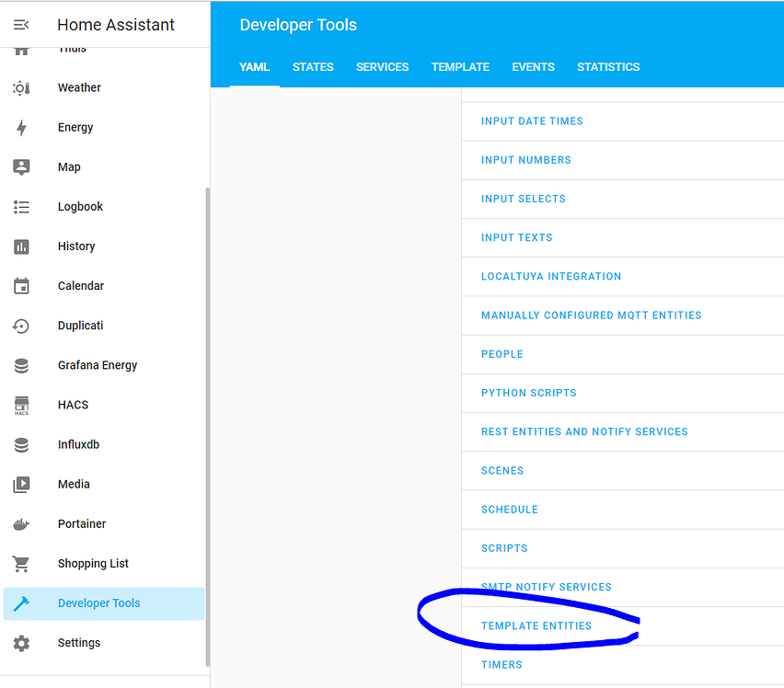Viewport: 784px width, 688px height.
Task: Switch to the STATISTICS tab
Action: pyautogui.click(x=607, y=66)
